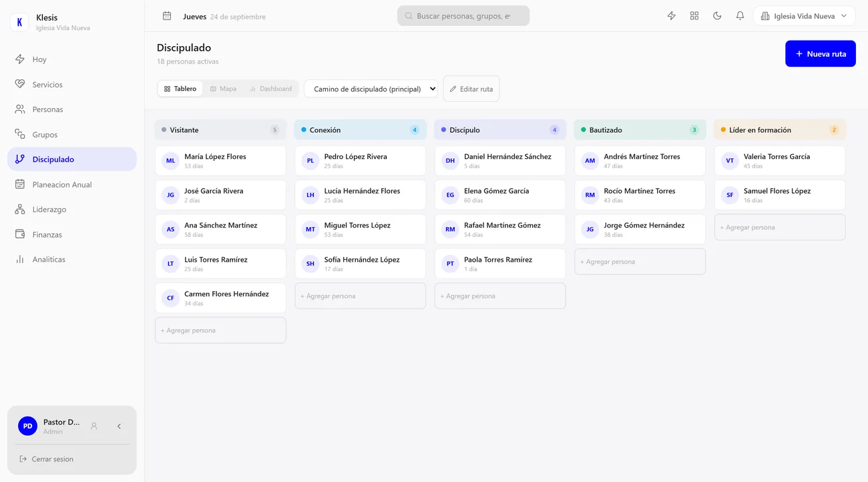Click the lightning bolt quick actions icon
This screenshot has width=868, height=482.
tap(672, 16)
